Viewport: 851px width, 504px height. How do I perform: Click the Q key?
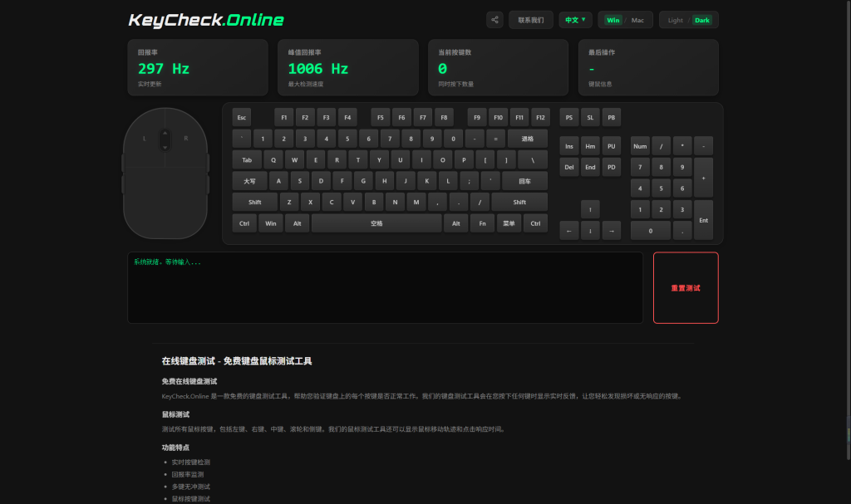click(273, 159)
